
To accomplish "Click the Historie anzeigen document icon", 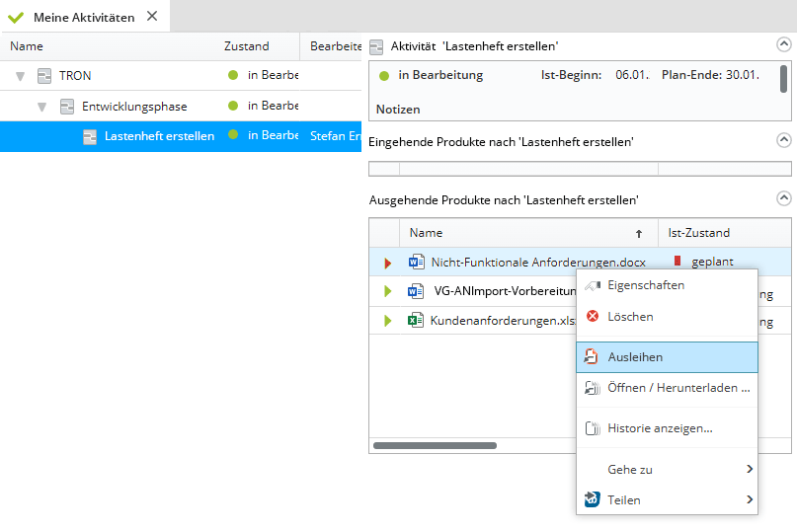I will click(593, 428).
